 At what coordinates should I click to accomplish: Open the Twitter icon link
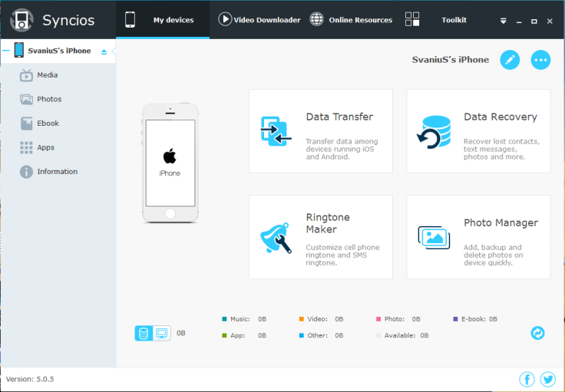[x=547, y=379]
